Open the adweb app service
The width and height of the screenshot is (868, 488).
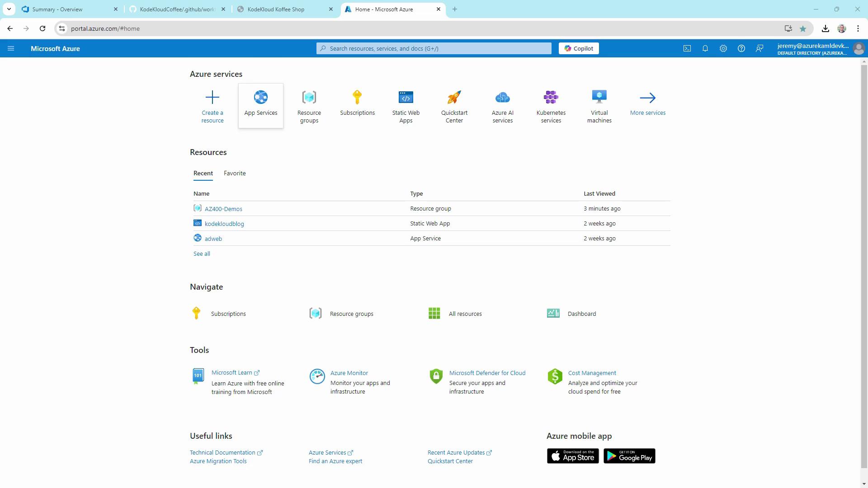coord(213,239)
